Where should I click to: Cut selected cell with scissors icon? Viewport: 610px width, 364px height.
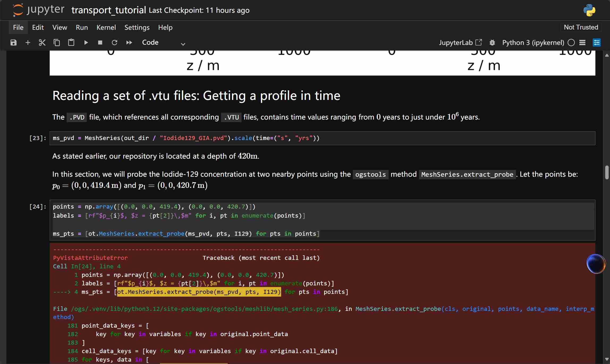pos(42,43)
